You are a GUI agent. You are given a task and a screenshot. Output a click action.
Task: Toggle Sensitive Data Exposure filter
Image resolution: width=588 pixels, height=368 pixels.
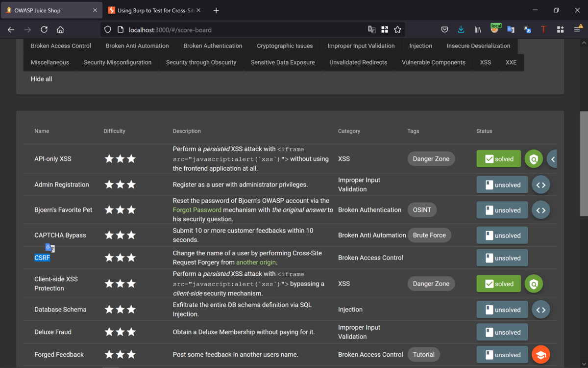point(283,62)
